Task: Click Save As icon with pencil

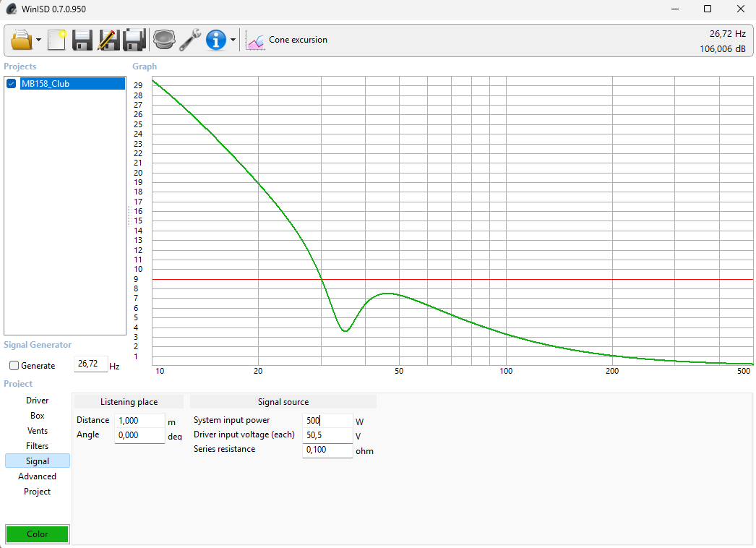Action: coord(108,40)
